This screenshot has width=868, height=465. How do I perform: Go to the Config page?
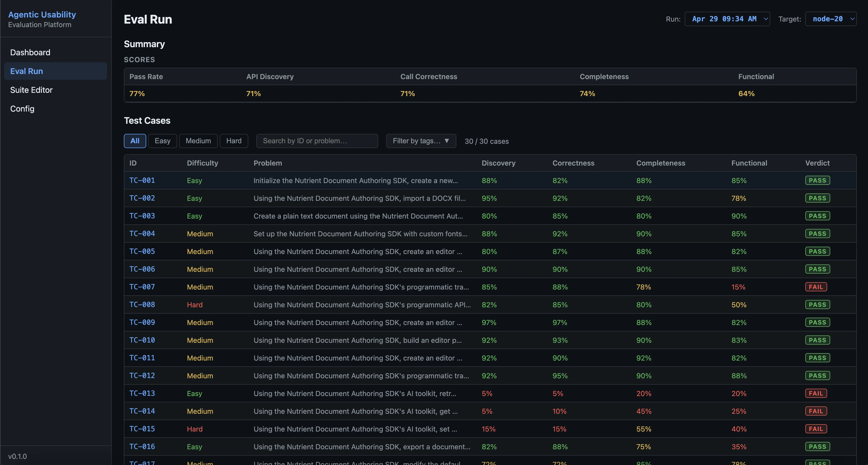(55, 109)
